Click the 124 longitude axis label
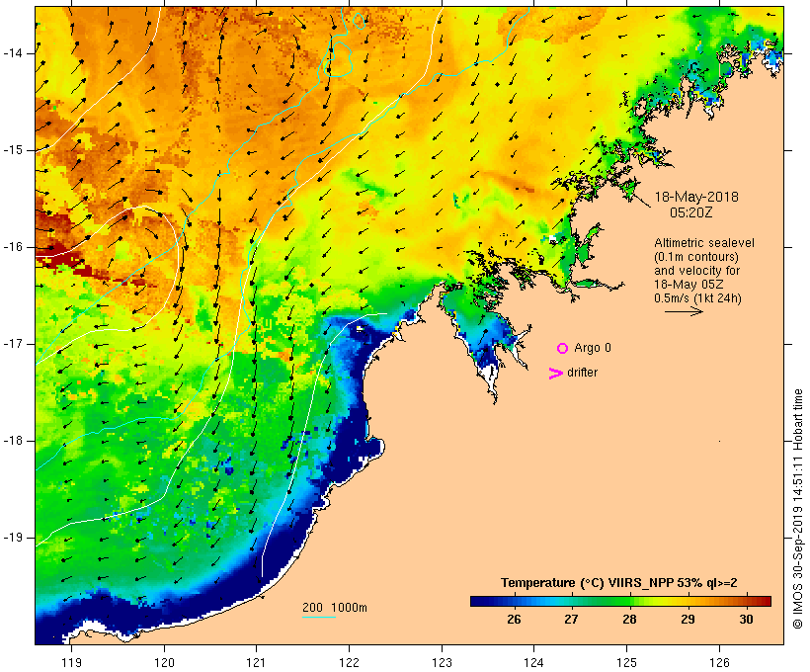Viewport: 810px width, 672px height. point(534,662)
